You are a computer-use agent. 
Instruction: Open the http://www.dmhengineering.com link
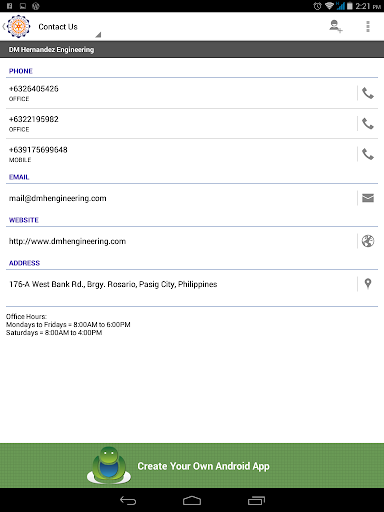point(67,241)
